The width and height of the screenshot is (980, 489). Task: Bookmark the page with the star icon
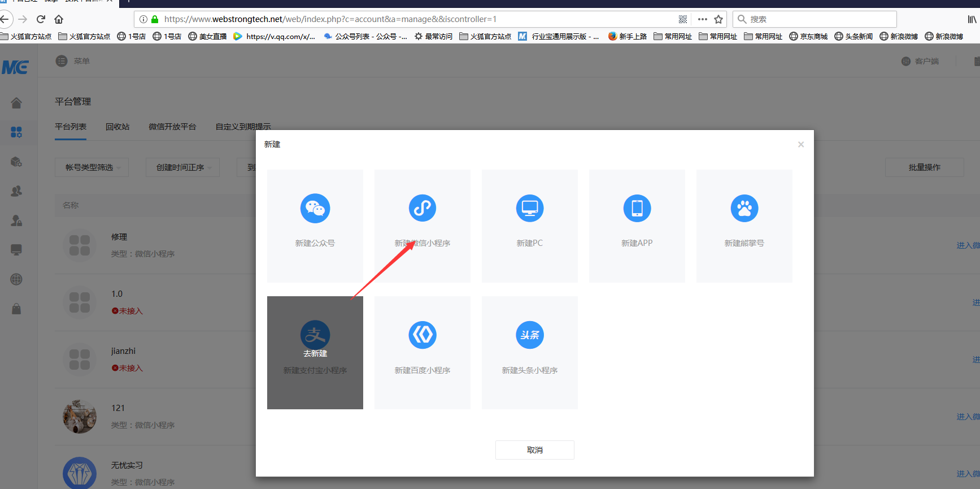tap(718, 19)
